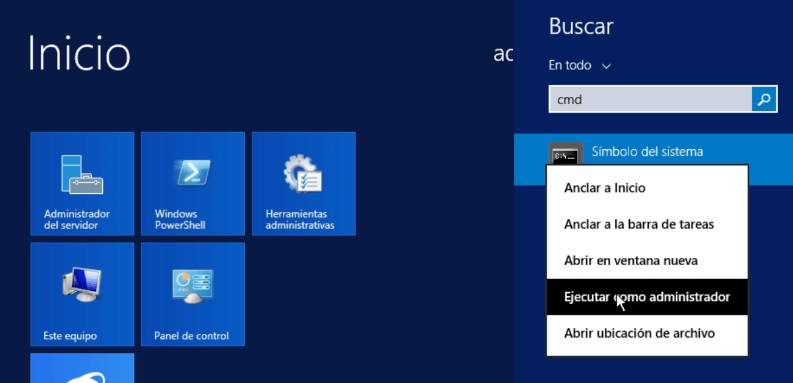Open the partially visible Internet Explorer tile
Viewport: 793px width, 383px height.
(x=82, y=368)
